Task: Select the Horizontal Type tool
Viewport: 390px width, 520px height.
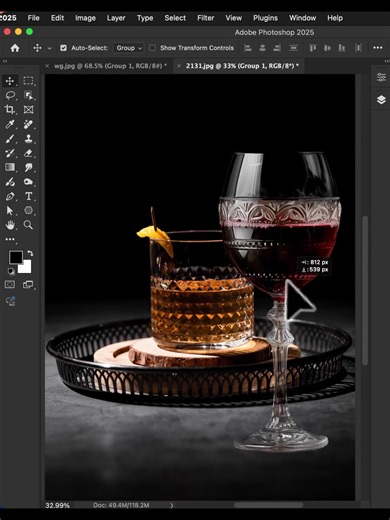Action: [28, 196]
